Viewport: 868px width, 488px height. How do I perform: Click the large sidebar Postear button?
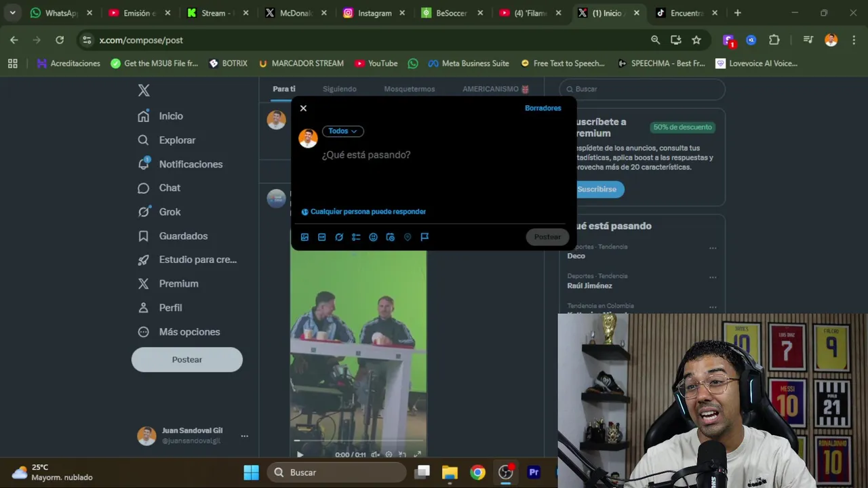(x=187, y=359)
